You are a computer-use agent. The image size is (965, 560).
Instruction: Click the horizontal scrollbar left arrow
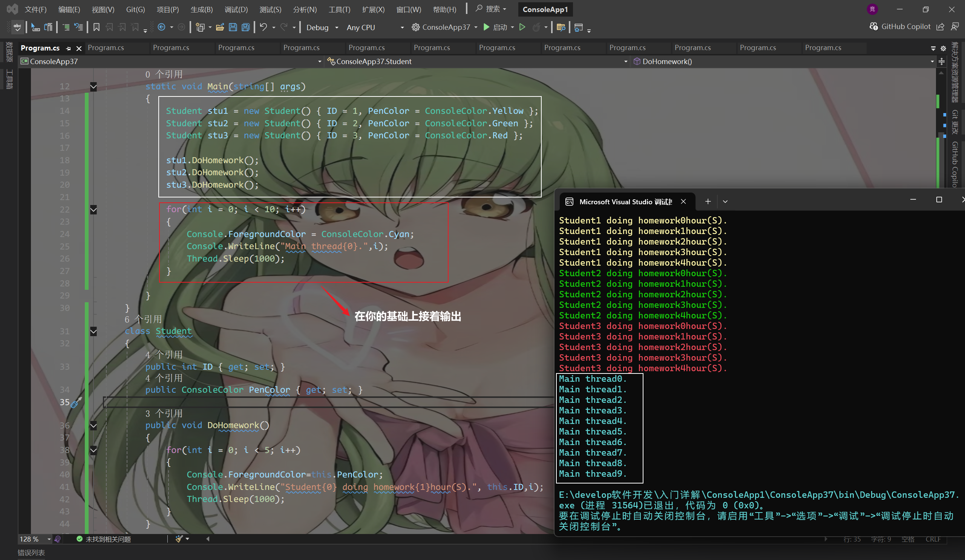pos(208,539)
